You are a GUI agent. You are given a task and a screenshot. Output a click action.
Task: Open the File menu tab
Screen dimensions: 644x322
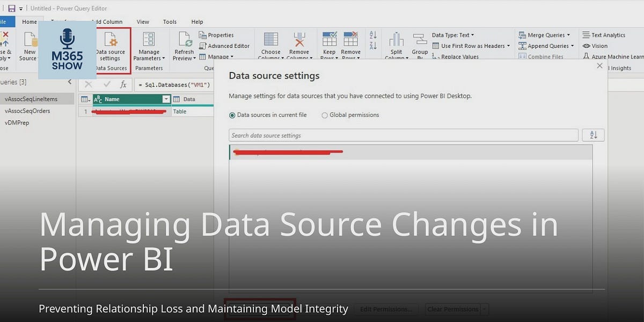(x=6, y=22)
